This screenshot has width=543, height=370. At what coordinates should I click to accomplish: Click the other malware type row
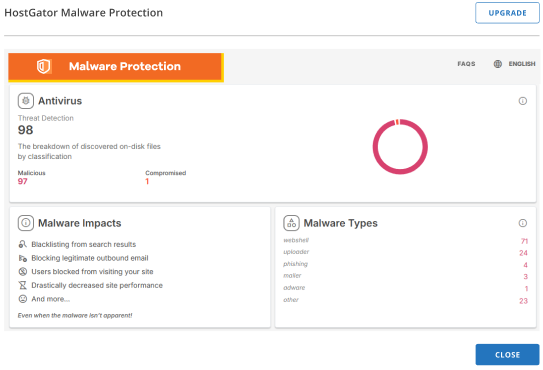tap(406, 300)
